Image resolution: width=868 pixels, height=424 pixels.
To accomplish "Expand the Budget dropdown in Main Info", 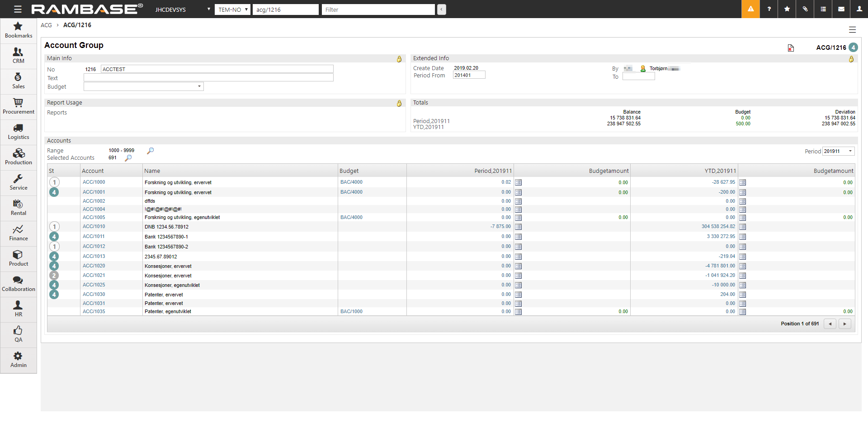I will [x=199, y=86].
